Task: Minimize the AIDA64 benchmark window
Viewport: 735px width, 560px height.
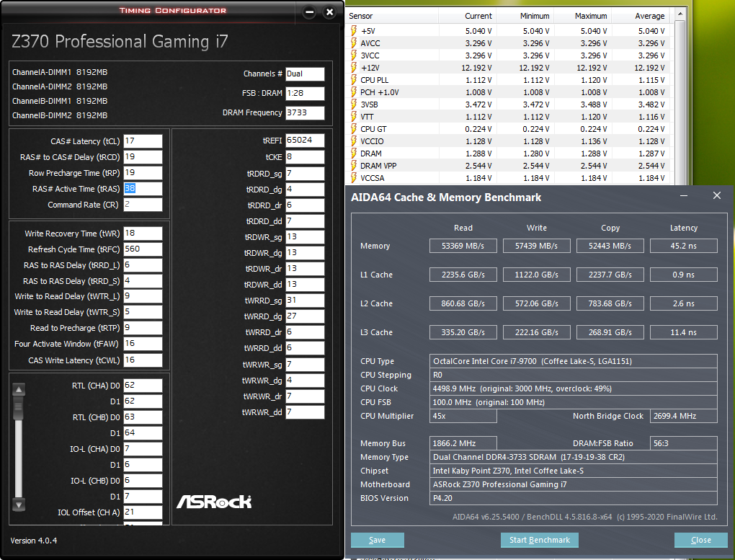Action: click(x=684, y=195)
